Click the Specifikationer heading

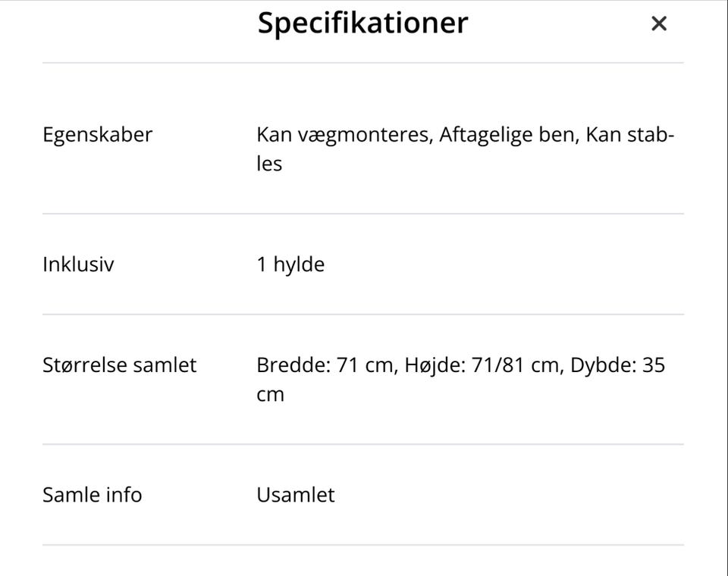pos(362,23)
